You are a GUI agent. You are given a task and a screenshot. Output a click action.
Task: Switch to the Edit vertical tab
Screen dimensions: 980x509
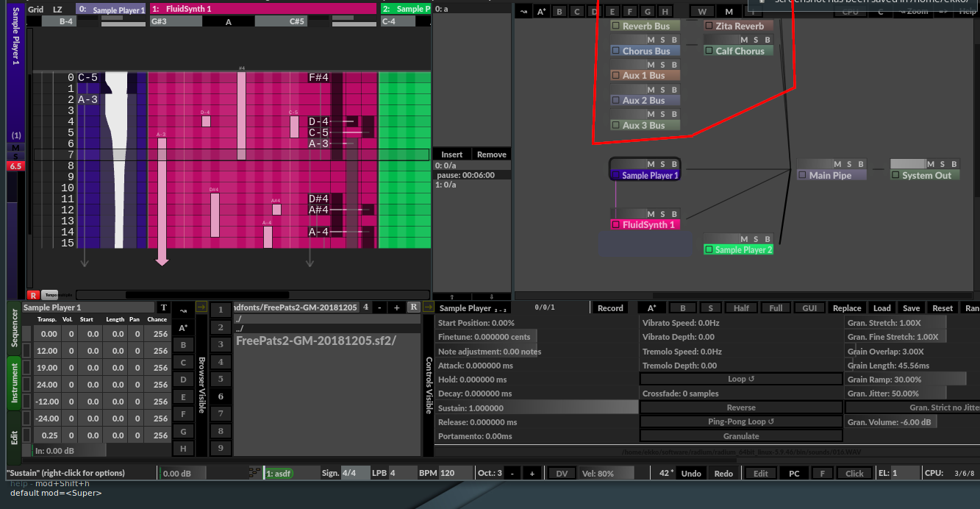click(15, 437)
